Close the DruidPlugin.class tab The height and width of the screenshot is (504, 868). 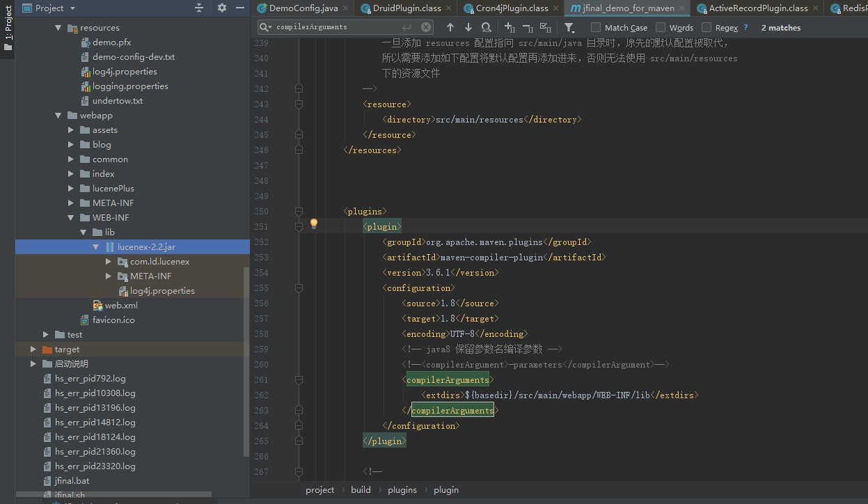449,8
